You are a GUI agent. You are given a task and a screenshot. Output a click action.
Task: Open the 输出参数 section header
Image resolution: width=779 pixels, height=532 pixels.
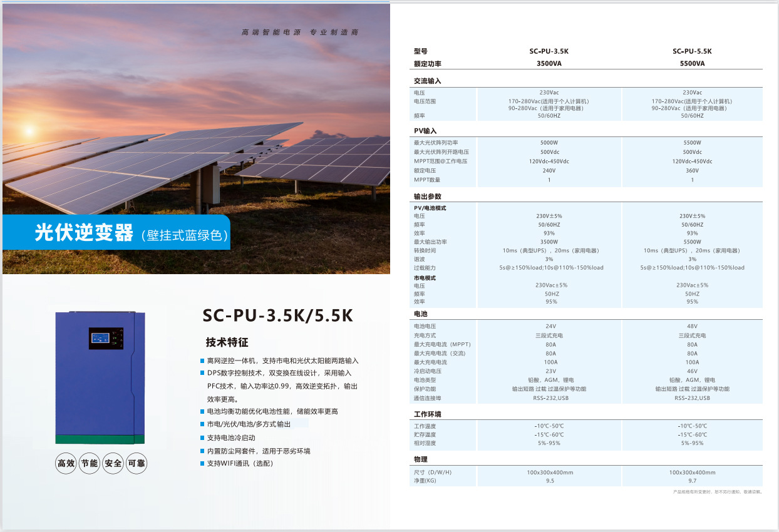426,196
